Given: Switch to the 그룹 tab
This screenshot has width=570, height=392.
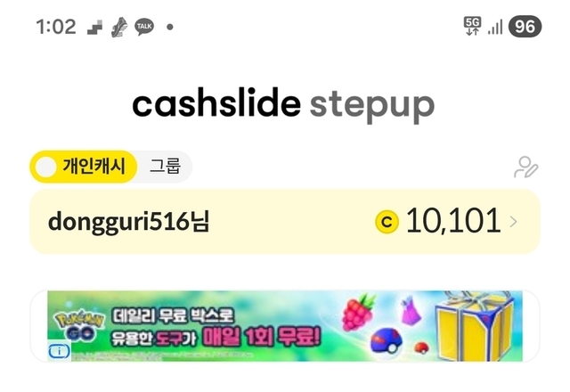Looking at the screenshot, I should [x=165, y=167].
